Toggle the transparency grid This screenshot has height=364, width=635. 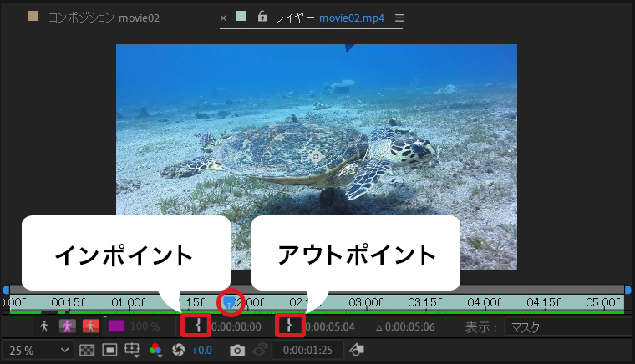pos(86,351)
